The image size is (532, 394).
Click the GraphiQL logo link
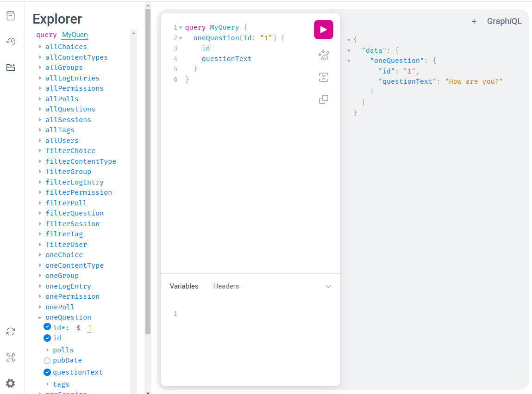[504, 21]
